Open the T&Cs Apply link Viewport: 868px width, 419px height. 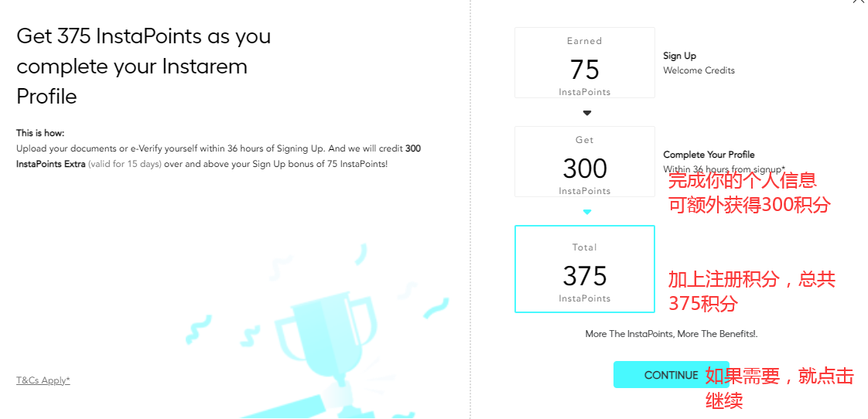point(43,380)
